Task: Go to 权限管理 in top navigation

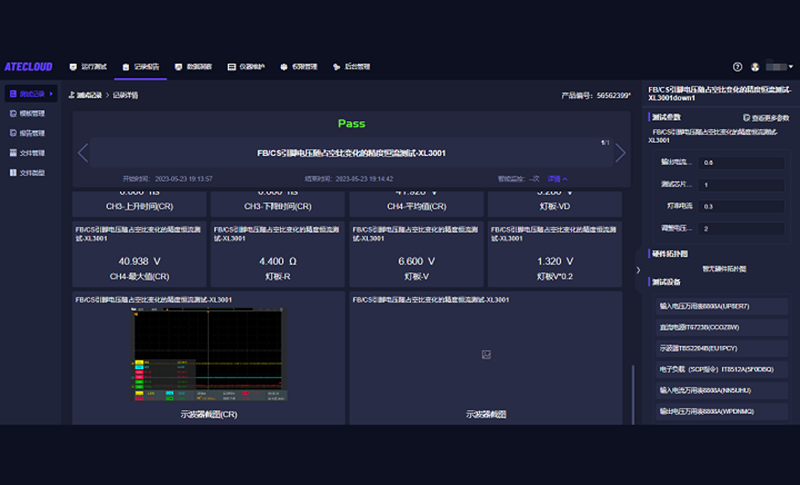Action: pyautogui.click(x=304, y=67)
